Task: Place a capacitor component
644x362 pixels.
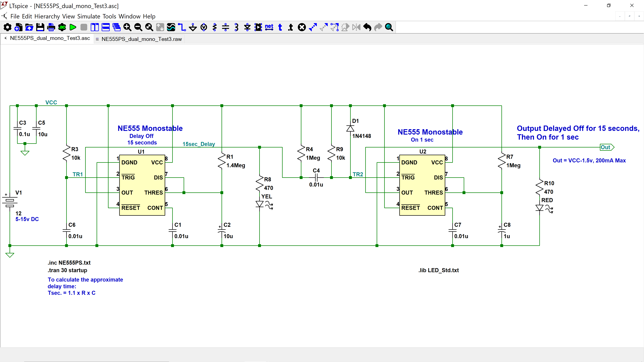Action: [226, 27]
